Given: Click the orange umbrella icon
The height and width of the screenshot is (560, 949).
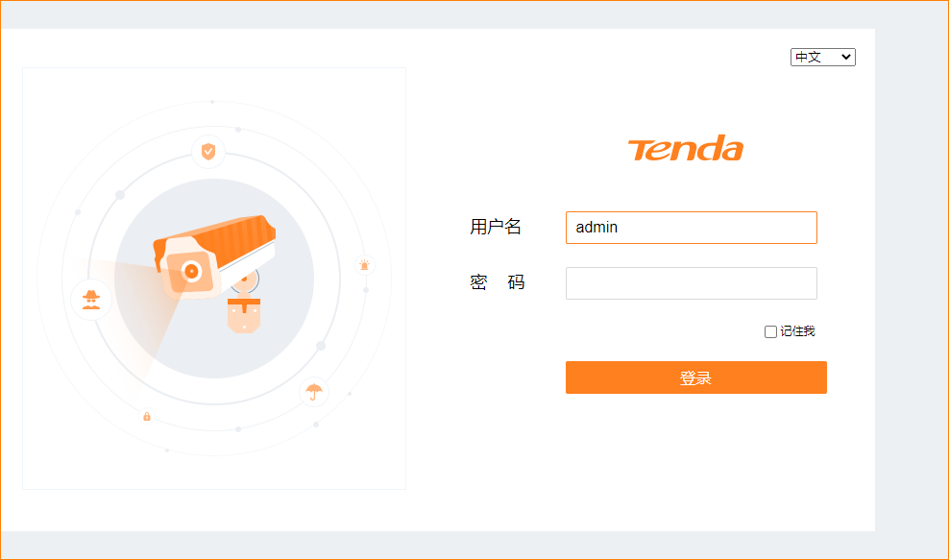Looking at the screenshot, I should [314, 392].
